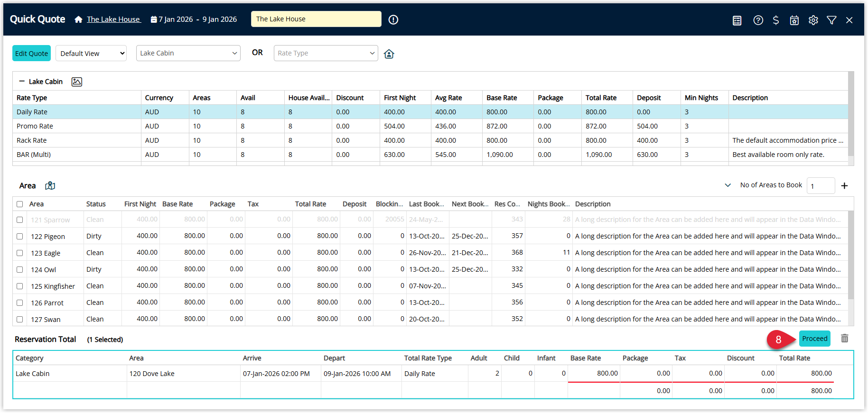The width and height of the screenshot is (868, 413).
Task: Click the Dirty status of 124 Owl
Action: coord(94,269)
